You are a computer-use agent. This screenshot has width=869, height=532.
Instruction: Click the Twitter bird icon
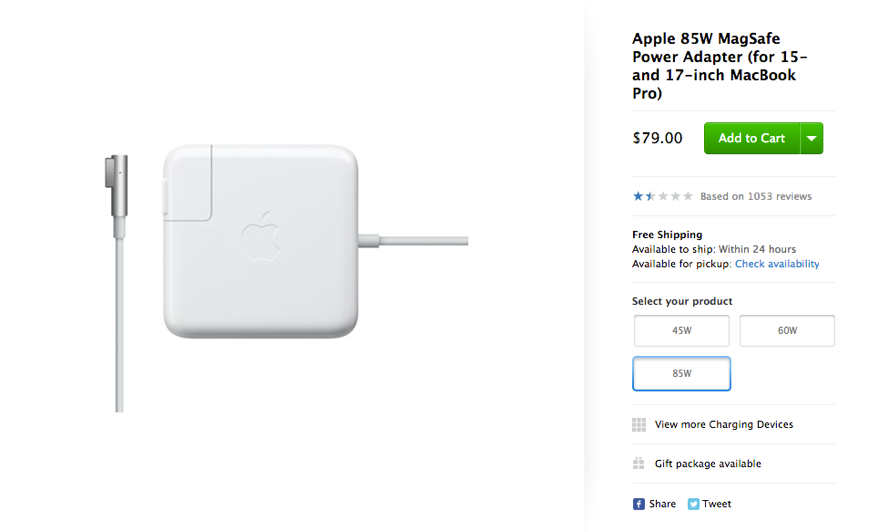pos(693,504)
